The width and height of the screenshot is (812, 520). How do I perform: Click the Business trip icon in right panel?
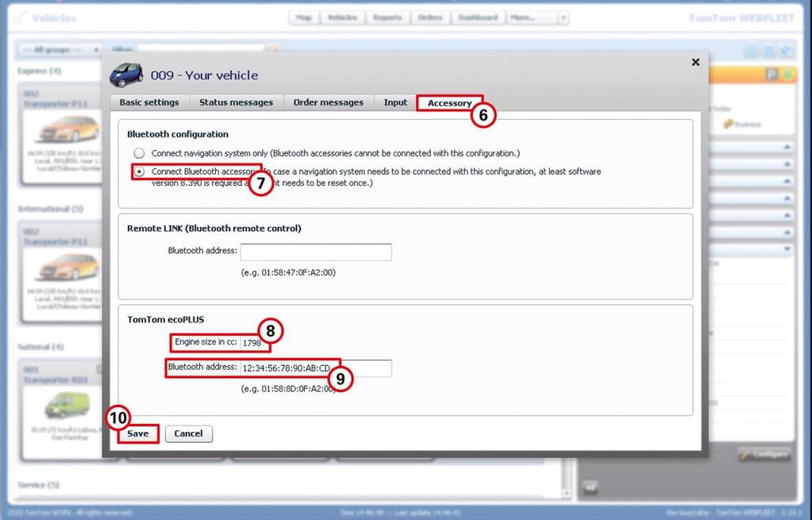pyautogui.click(x=729, y=124)
